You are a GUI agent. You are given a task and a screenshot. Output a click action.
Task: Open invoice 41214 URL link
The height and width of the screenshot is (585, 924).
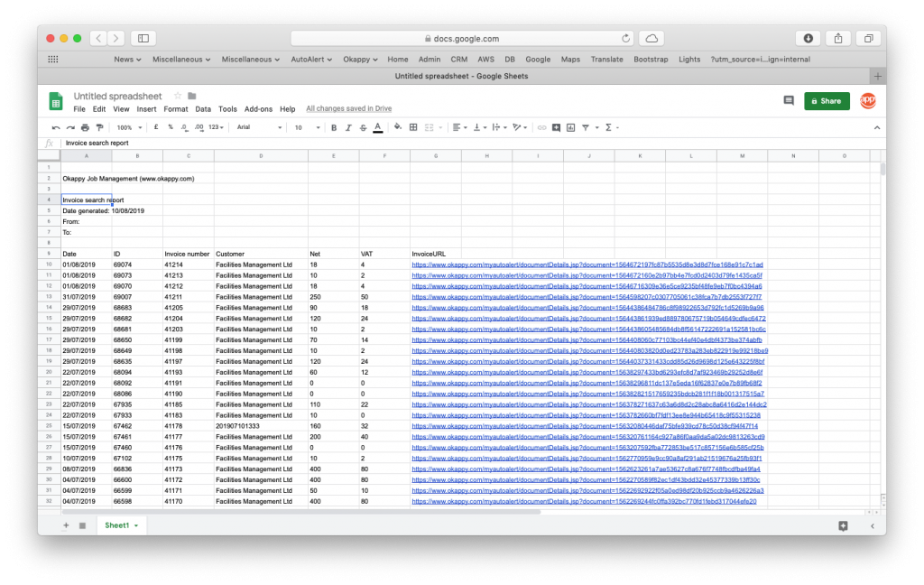[x=587, y=265]
